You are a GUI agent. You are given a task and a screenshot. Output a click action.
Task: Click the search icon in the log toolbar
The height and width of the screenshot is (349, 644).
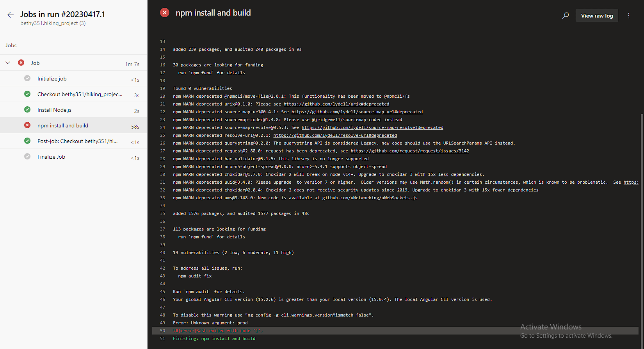565,16
